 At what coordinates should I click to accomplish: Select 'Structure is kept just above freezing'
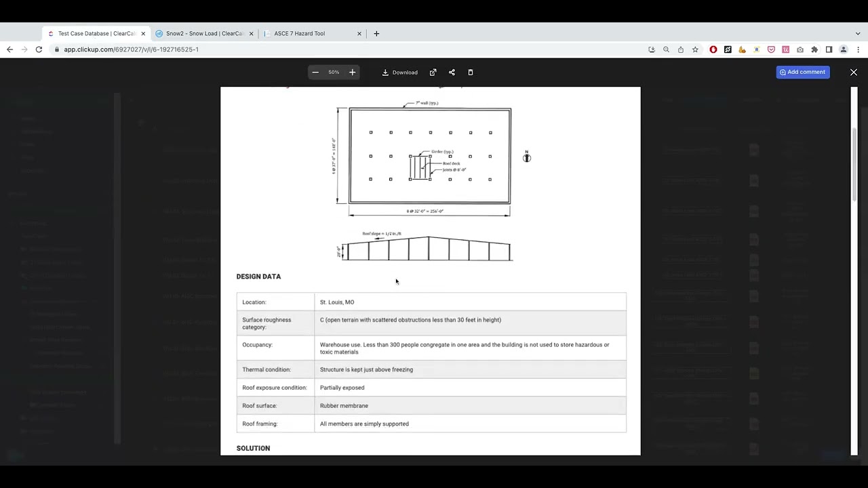(366, 370)
